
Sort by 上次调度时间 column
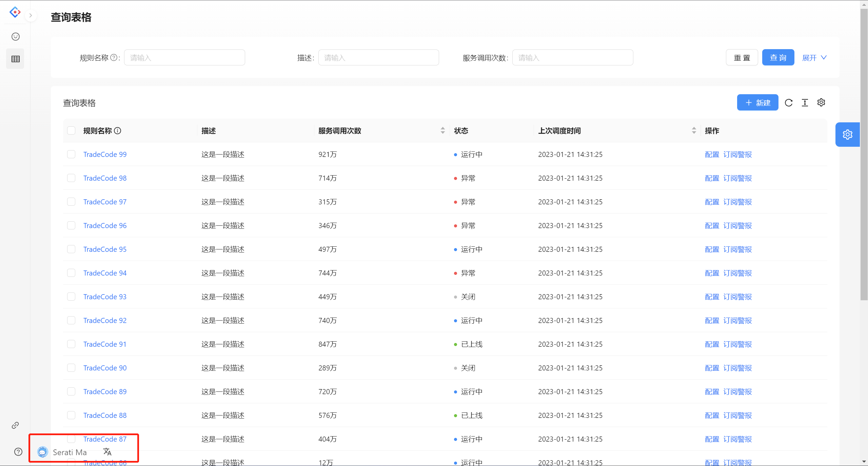(694, 130)
